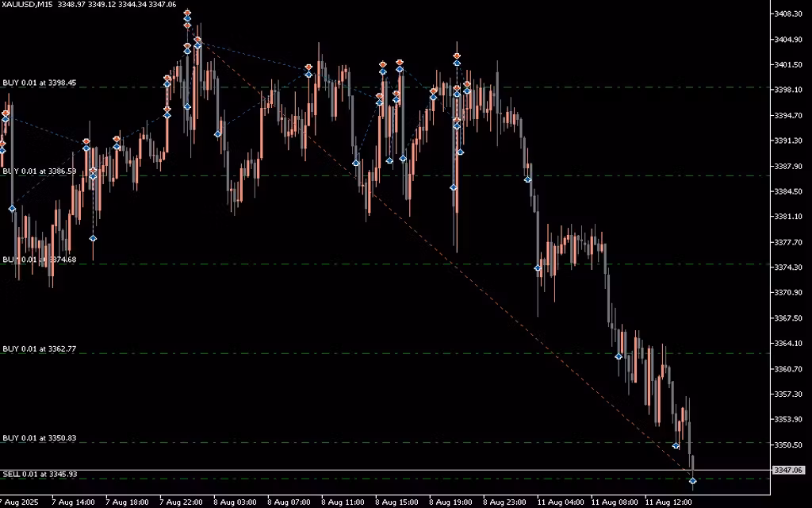The width and height of the screenshot is (812, 508).
Task: Click the 8 Aug 15:00 time axis label
Action: coord(395,502)
